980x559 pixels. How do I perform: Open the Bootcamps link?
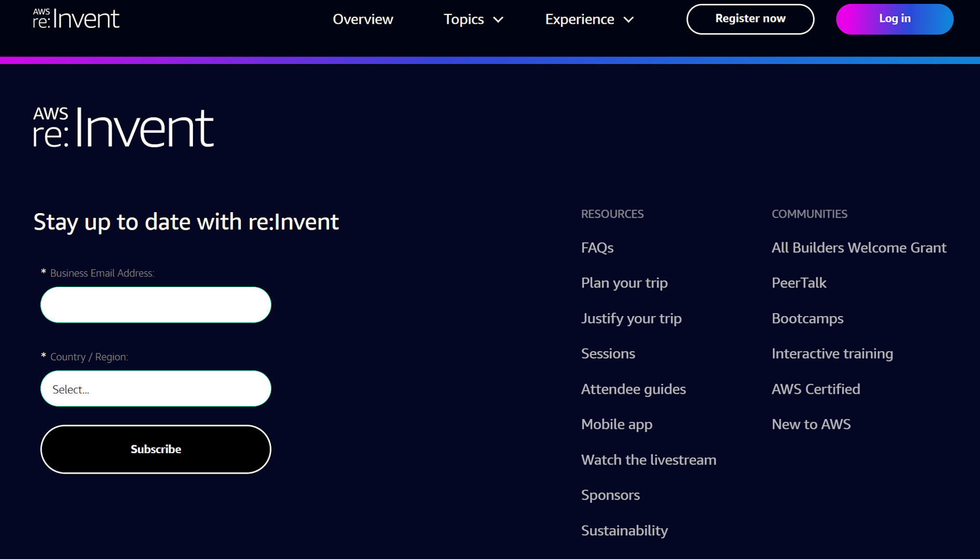point(808,318)
